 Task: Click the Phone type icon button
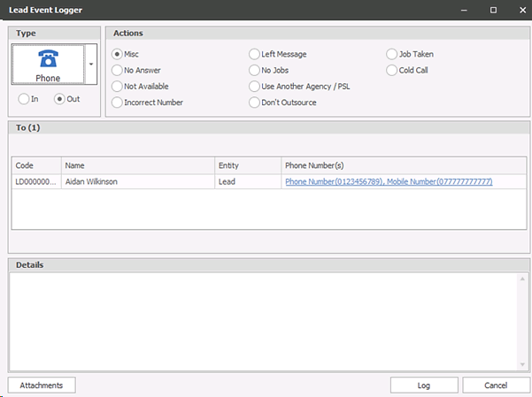[x=48, y=65]
